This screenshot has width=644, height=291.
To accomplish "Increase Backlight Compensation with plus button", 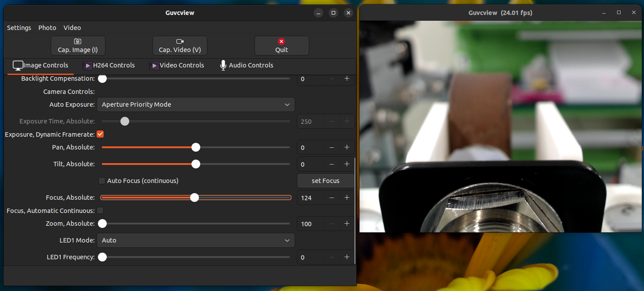I will (x=347, y=78).
